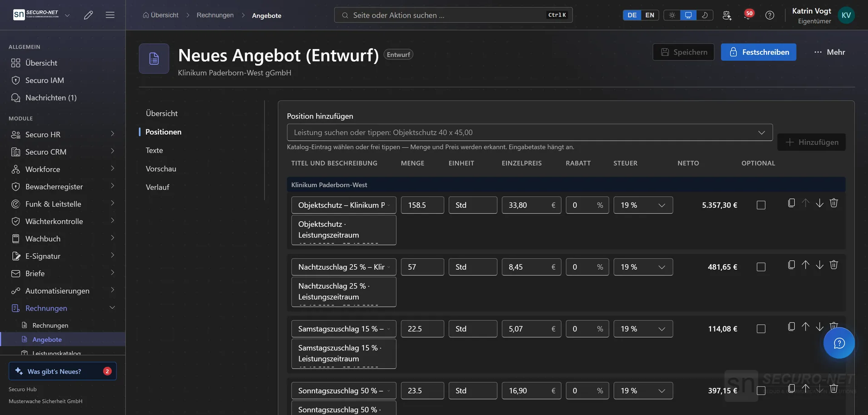Open tax dropdown for Nachtzuschlag row

(643, 267)
